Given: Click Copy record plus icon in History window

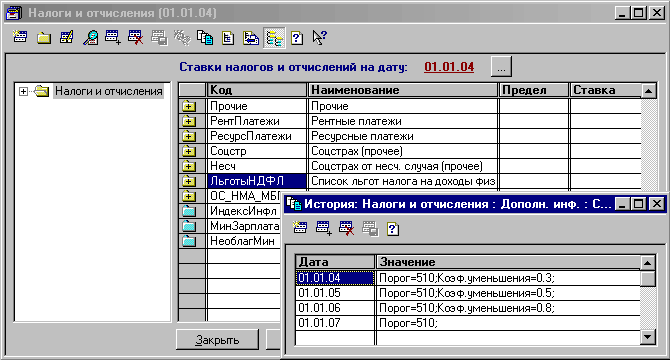Looking at the screenshot, I should [323, 228].
